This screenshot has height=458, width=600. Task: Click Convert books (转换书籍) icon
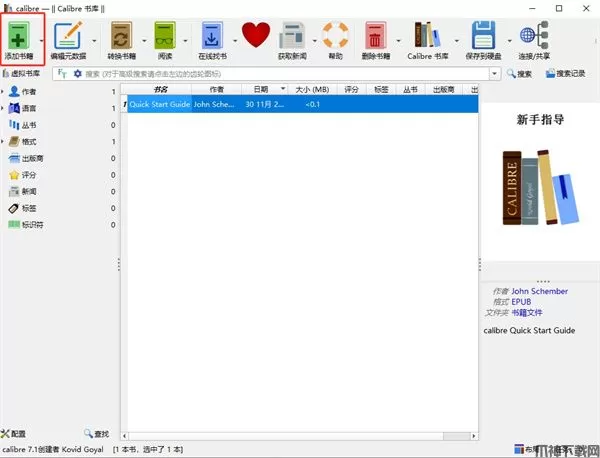121,35
